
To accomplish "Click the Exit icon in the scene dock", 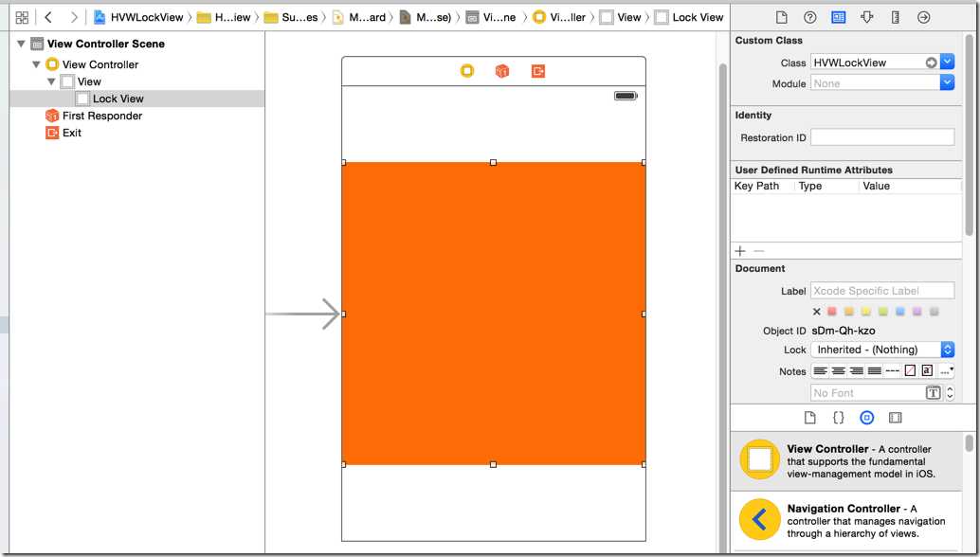I will [x=538, y=71].
